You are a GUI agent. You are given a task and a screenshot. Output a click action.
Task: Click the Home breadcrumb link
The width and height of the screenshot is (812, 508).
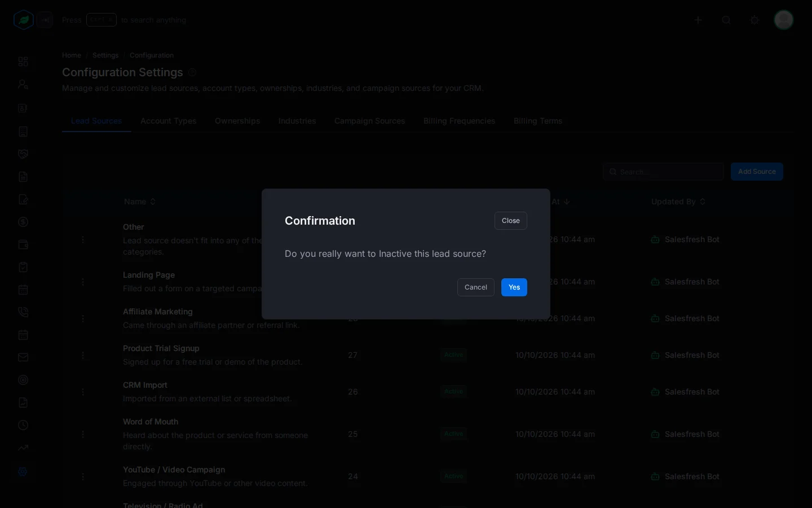[x=72, y=55]
